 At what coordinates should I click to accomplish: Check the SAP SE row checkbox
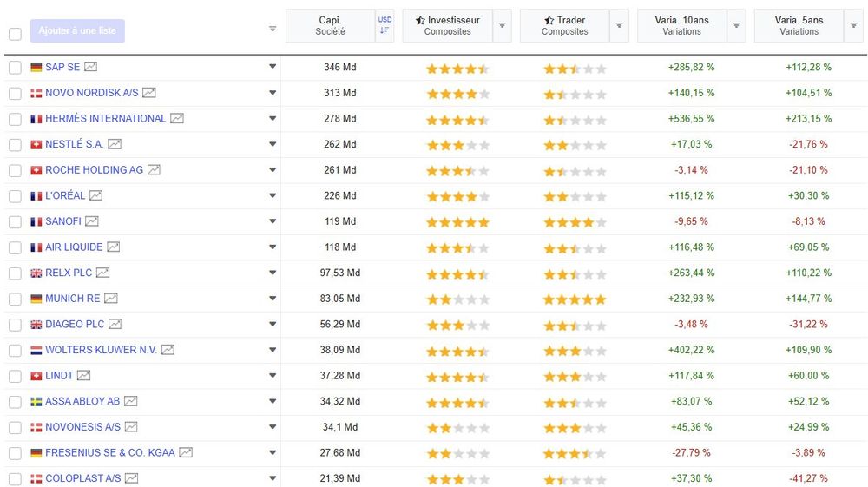pos(15,68)
